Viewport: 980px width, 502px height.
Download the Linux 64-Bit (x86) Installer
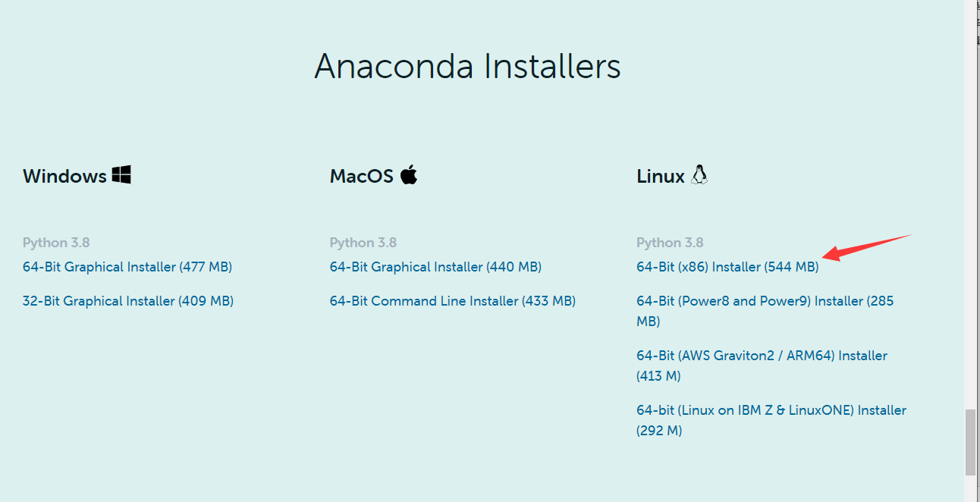(x=727, y=266)
